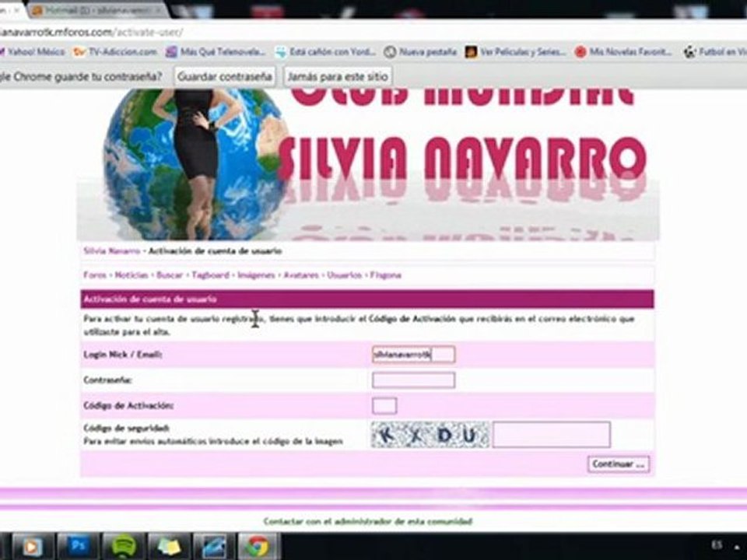Click the ES language indicator in tray

pyautogui.click(x=717, y=544)
